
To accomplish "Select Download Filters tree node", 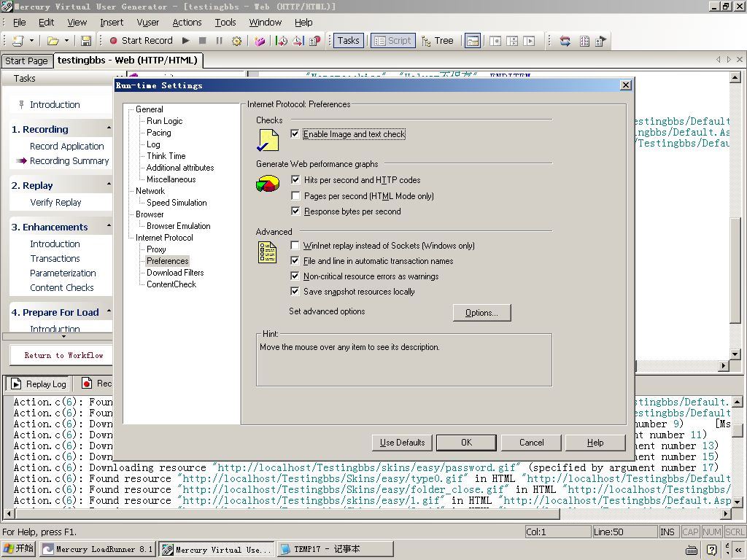I will (x=175, y=273).
